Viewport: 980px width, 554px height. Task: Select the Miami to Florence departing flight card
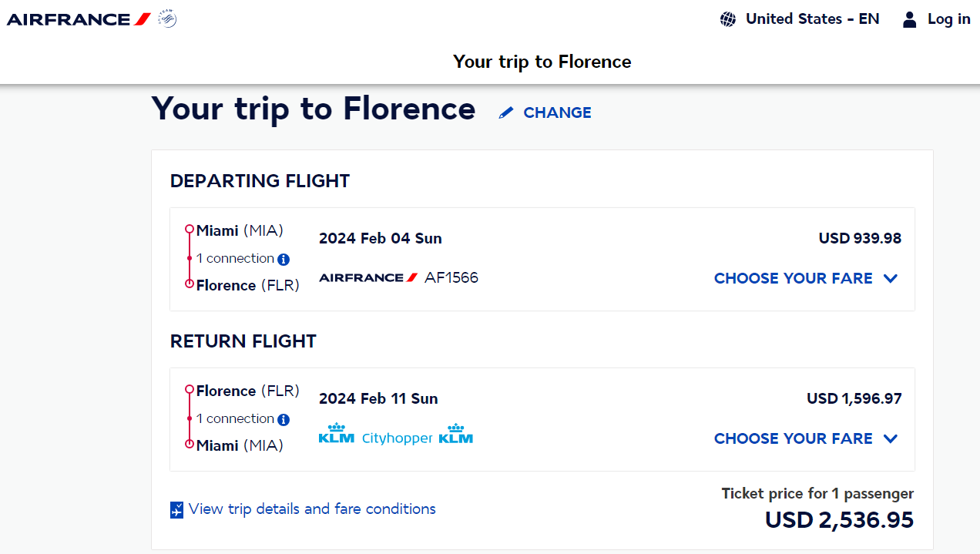pyautogui.click(x=542, y=259)
